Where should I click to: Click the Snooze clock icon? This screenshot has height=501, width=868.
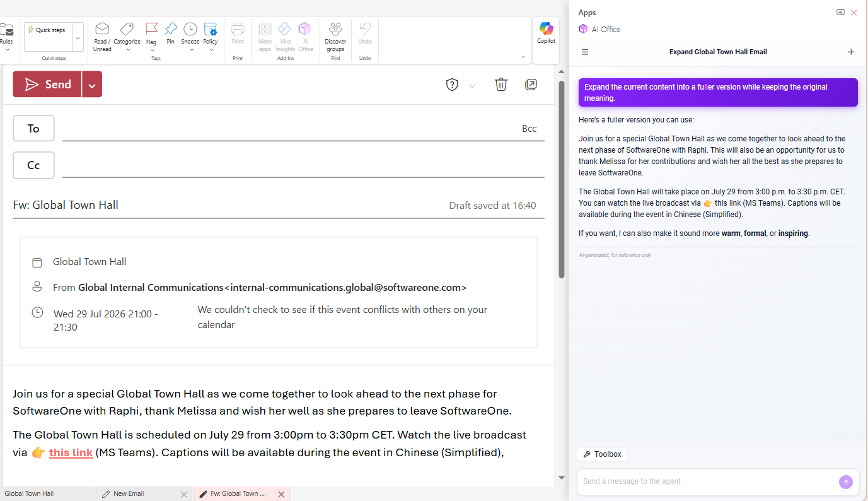click(x=190, y=29)
